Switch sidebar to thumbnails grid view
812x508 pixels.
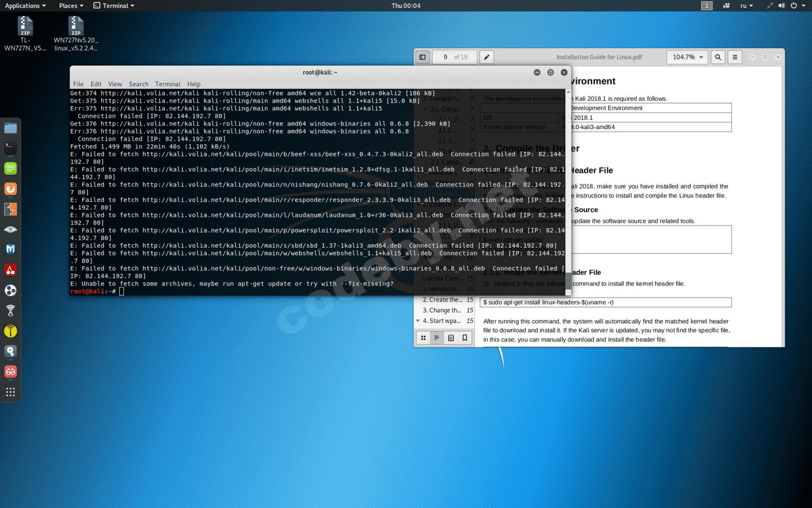[423, 338]
